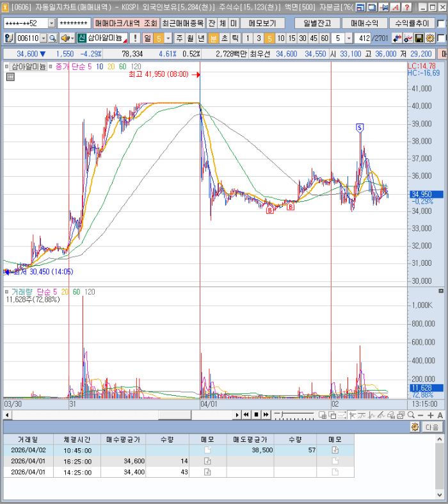448x504 pixels.
Task: Click the 일별잔고 button
Action: 317,24
